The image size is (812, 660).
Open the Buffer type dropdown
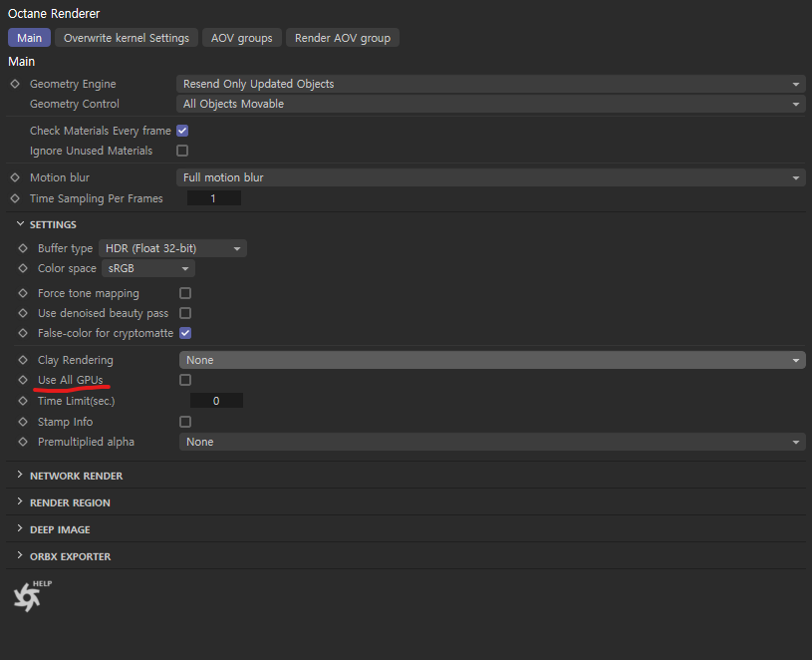tap(173, 248)
